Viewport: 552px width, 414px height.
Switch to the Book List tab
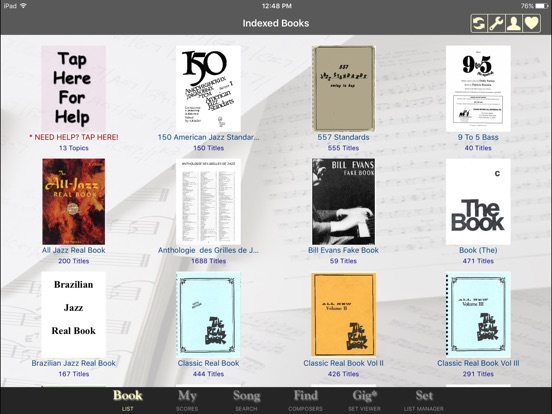tap(127, 400)
